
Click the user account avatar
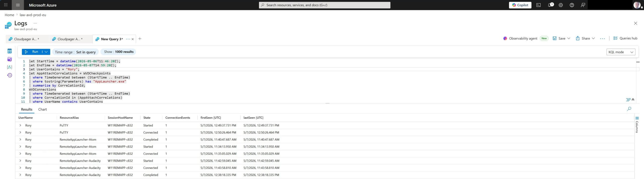coord(637,5)
